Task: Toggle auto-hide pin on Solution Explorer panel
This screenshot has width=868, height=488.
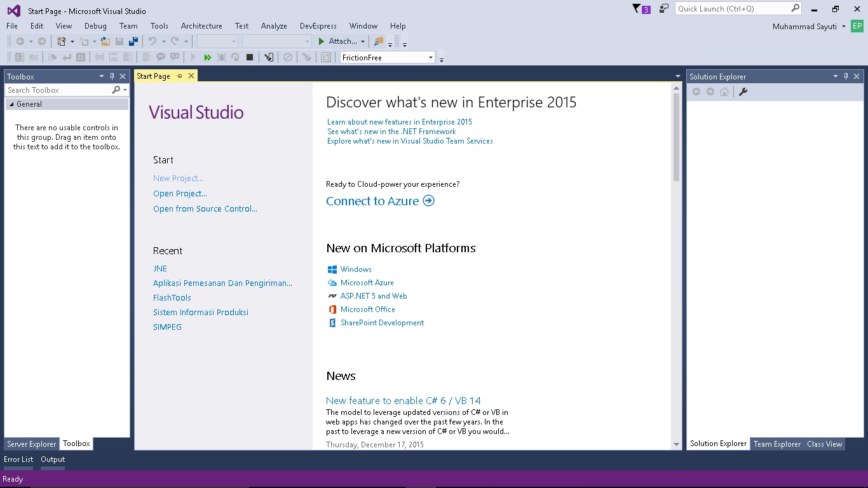Action: 846,76
